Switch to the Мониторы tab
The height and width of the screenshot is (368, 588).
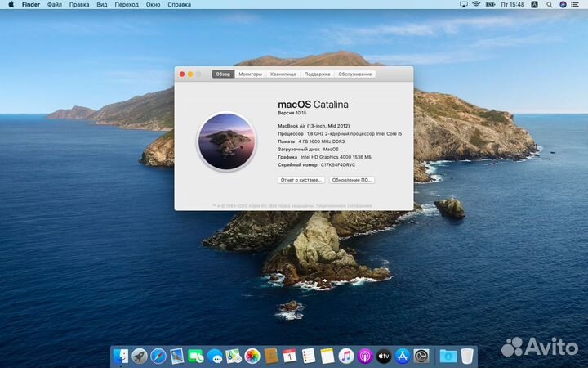(251, 74)
